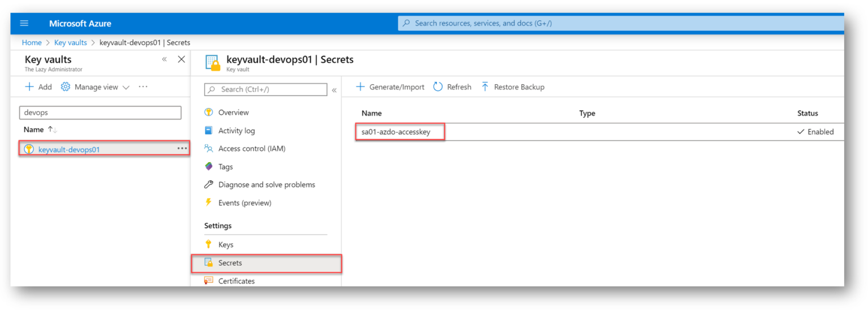Click the Certificates icon
868x313 pixels.
[209, 281]
